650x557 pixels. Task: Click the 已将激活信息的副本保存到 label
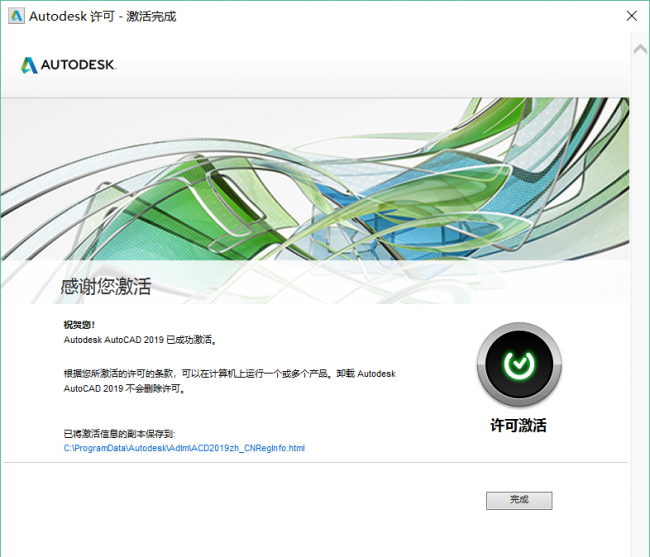click(x=119, y=433)
